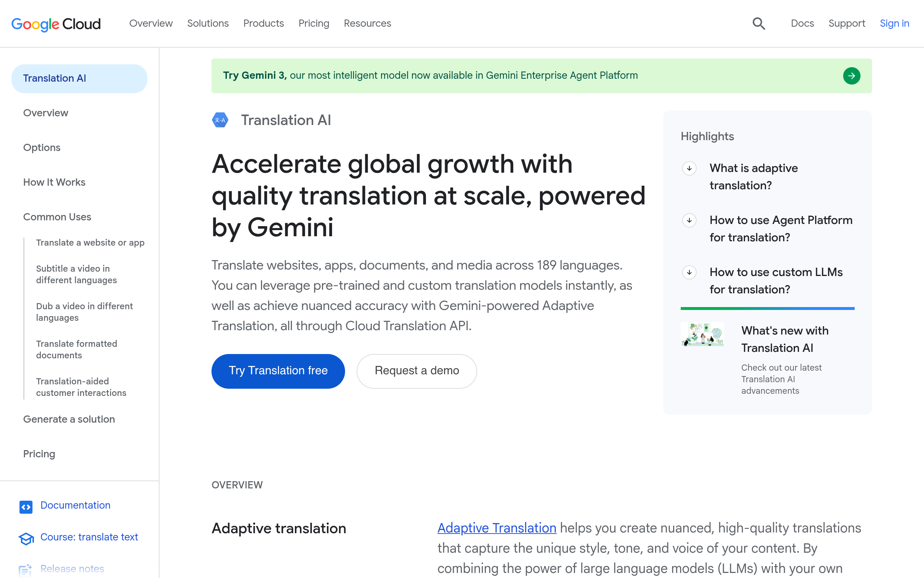924x578 pixels.
Task: Jump to Overview section in sidebar
Action: click(45, 113)
